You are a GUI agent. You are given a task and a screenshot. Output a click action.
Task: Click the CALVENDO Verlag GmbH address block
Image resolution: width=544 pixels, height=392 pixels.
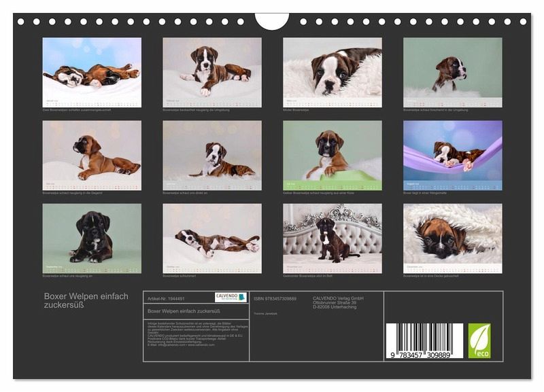coord(339,302)
